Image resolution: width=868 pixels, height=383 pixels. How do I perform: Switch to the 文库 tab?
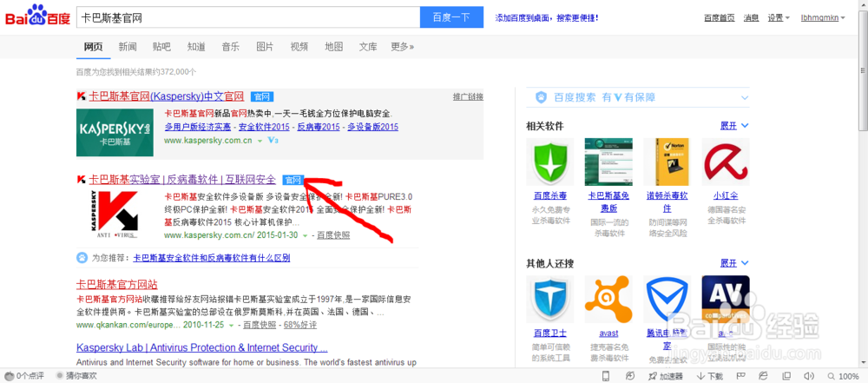click(368, 47)
